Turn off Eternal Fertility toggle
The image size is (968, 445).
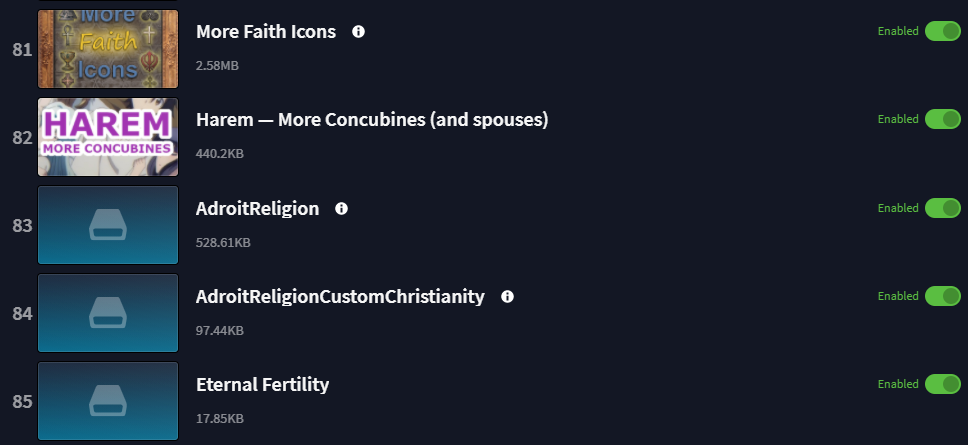(x=943, y=384)
